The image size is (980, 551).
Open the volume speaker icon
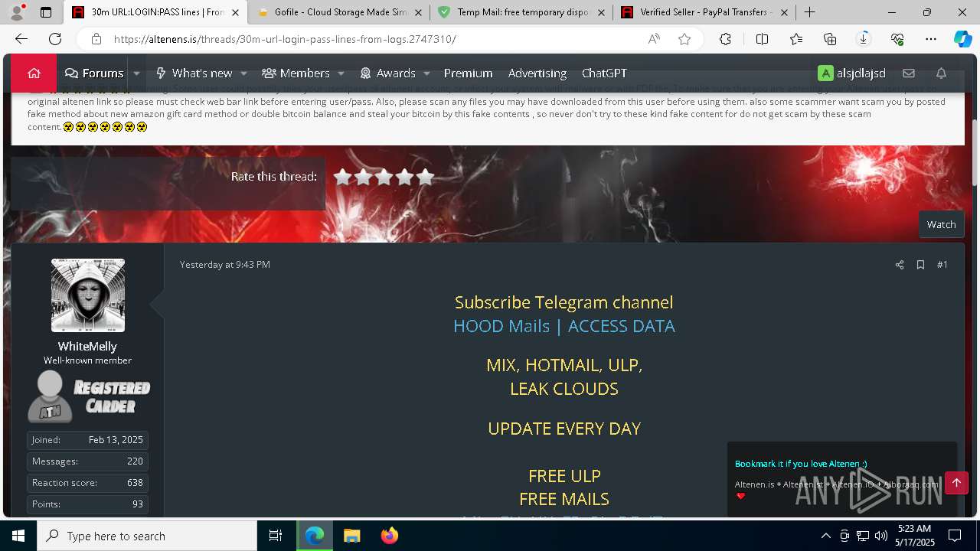(881, 536)
